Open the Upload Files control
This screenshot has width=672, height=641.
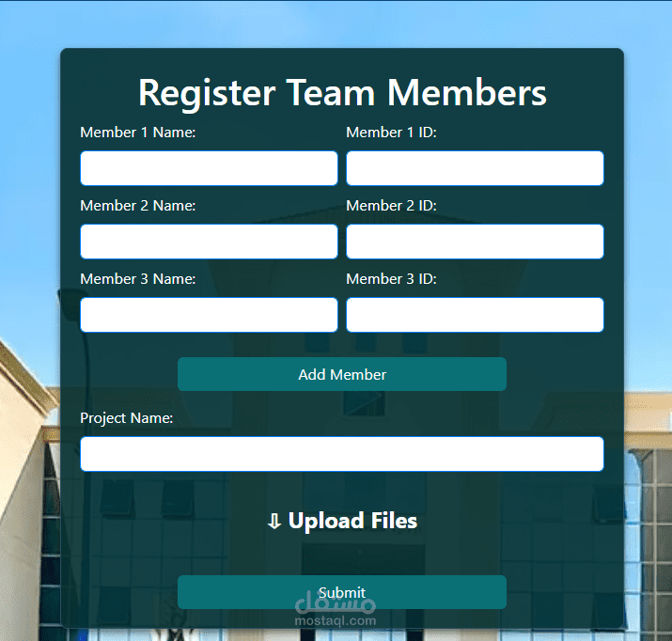pos(342,521)
